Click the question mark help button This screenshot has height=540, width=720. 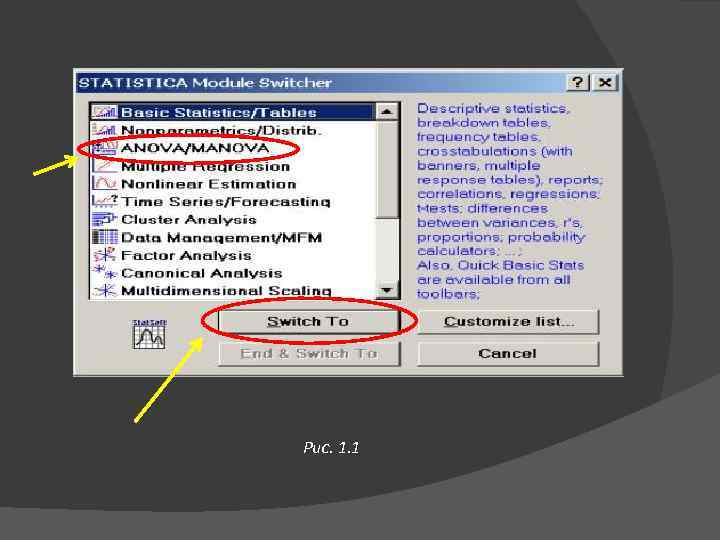pyautogui.click(x=578, y=83)
